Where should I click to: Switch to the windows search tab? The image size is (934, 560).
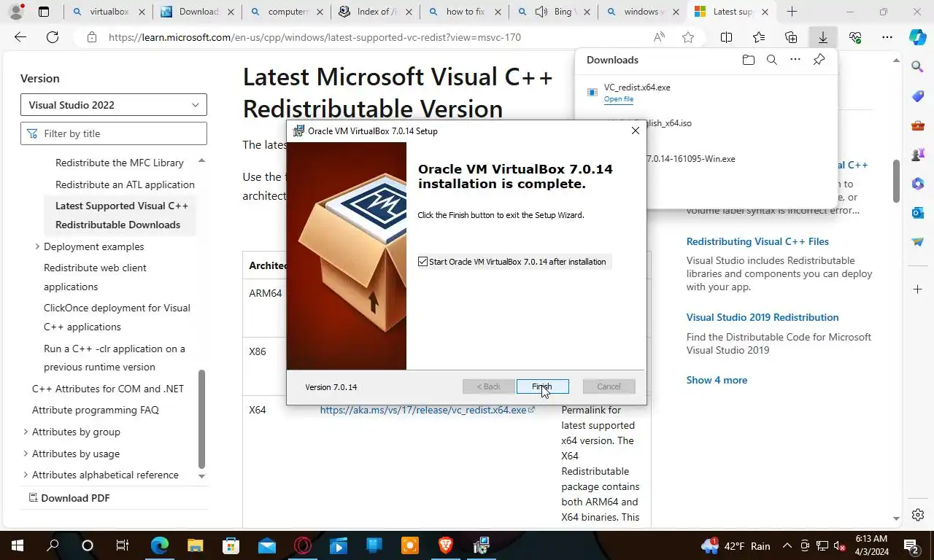(x=643, y=12)
